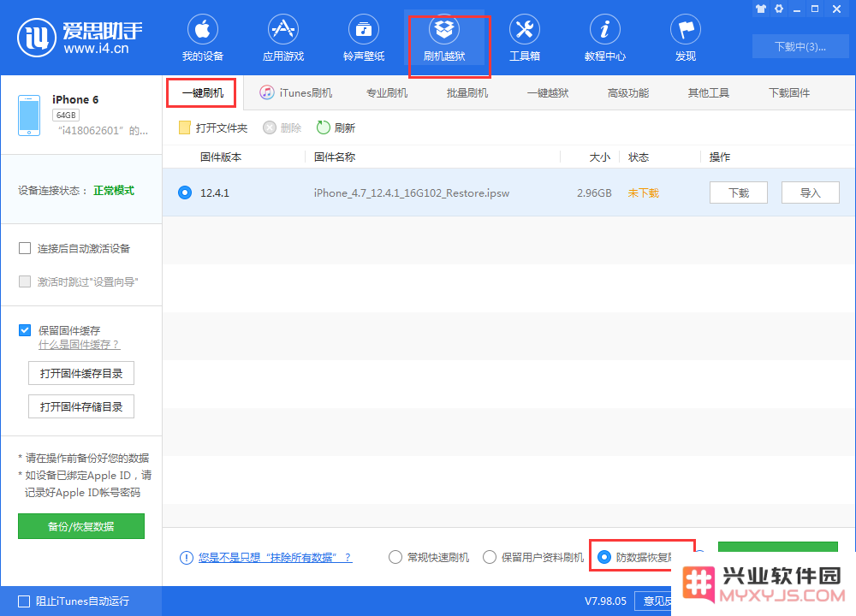856x616 pixels.
Task: Switch to 批量刷机 tab
Action: tap(467, 92)
